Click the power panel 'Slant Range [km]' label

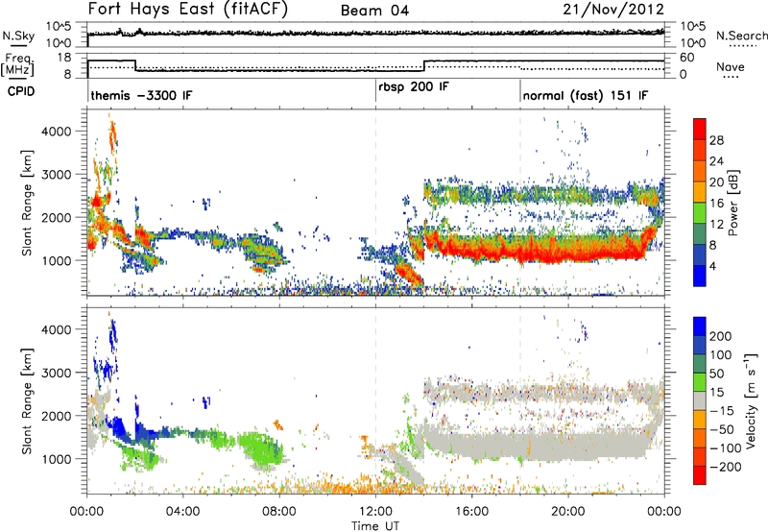coord(27,203)
